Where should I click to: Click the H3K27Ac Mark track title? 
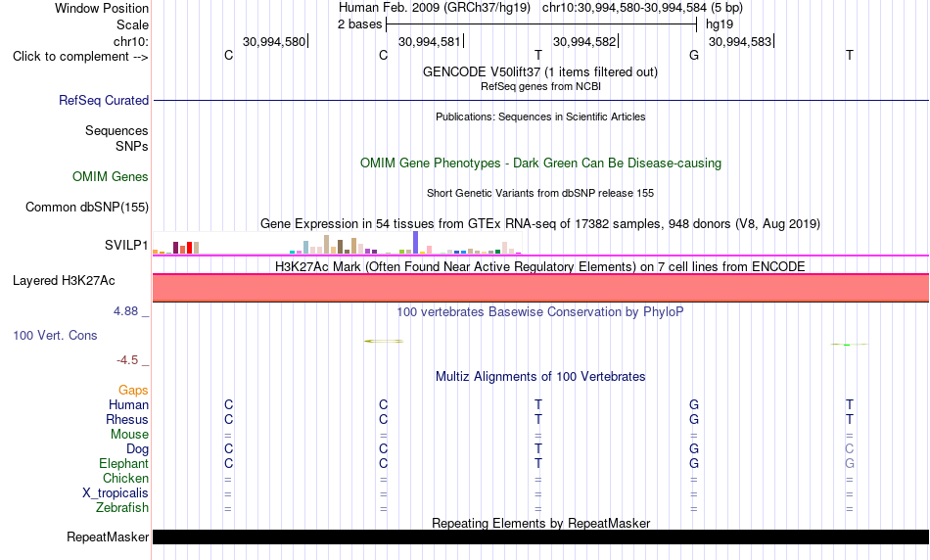point(540,266)
